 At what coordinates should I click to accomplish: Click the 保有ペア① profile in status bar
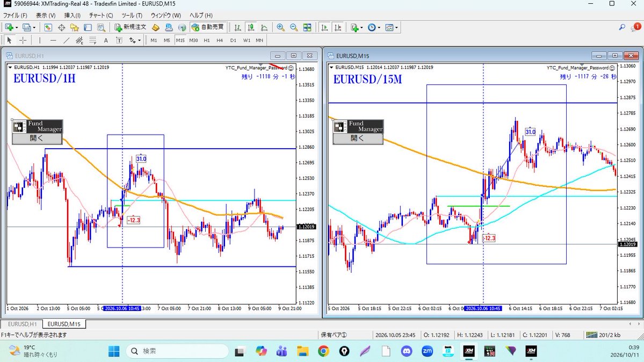pos(334,335)
